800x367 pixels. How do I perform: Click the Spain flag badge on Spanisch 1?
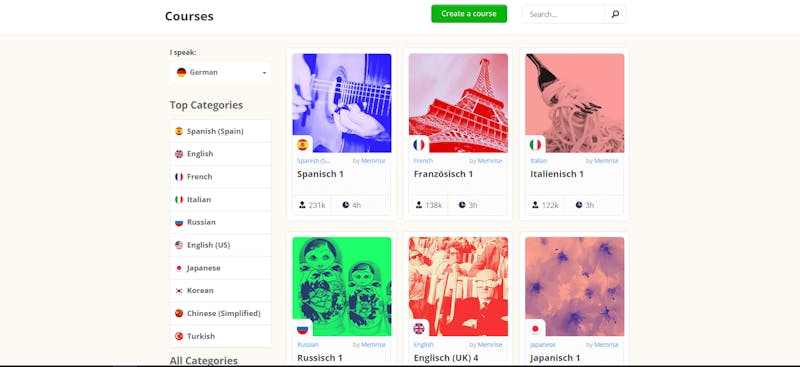click(x=303, y=145)
